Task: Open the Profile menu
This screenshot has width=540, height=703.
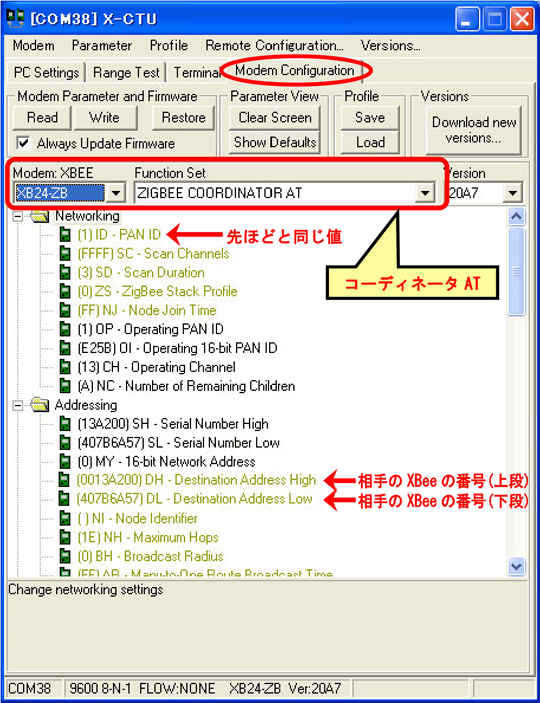Action: pyautogui.click(x=169, y=45)
